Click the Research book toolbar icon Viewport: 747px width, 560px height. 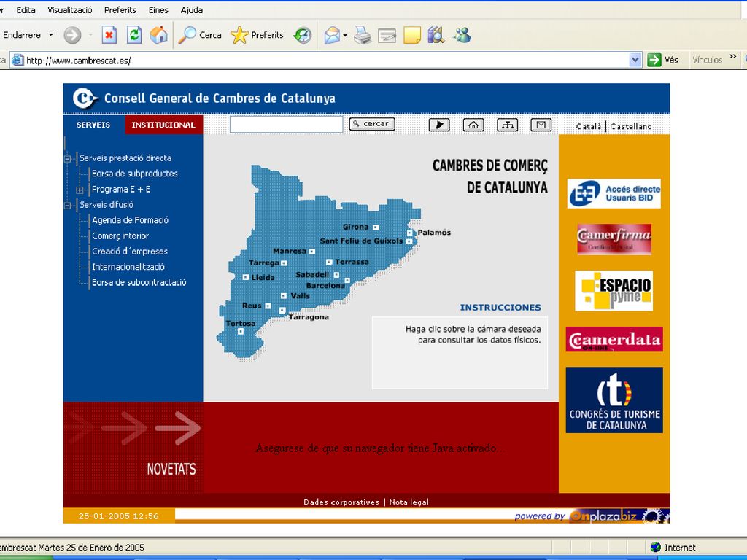coord(436,35)
